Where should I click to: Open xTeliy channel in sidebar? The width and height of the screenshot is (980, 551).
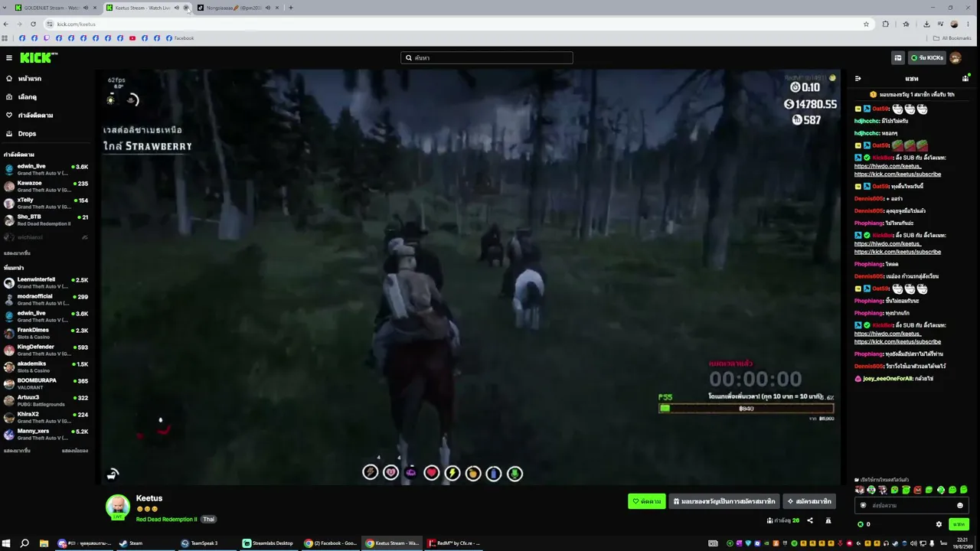46,203
